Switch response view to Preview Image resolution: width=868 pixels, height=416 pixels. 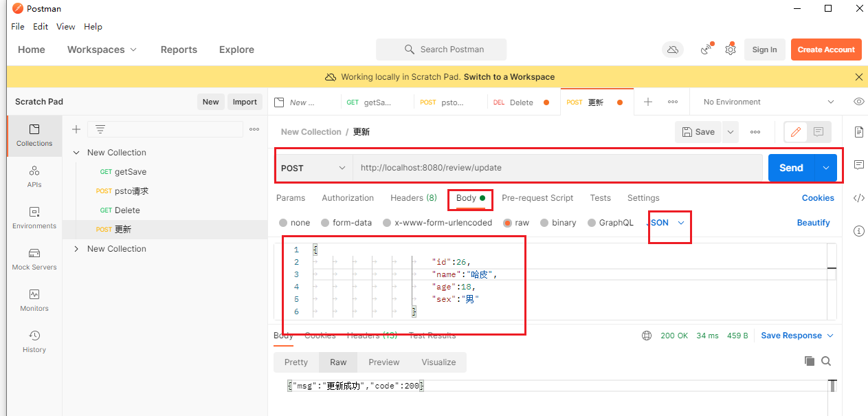tap(384, 362)
